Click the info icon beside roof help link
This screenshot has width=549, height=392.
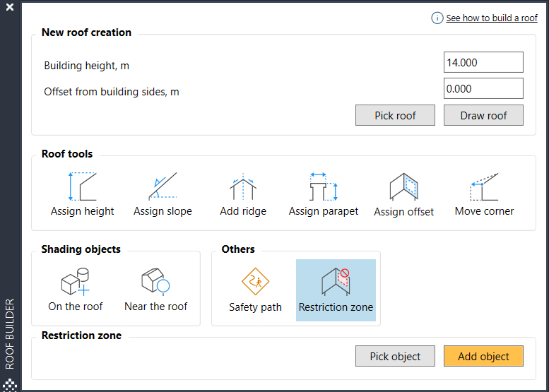point(437,18)
